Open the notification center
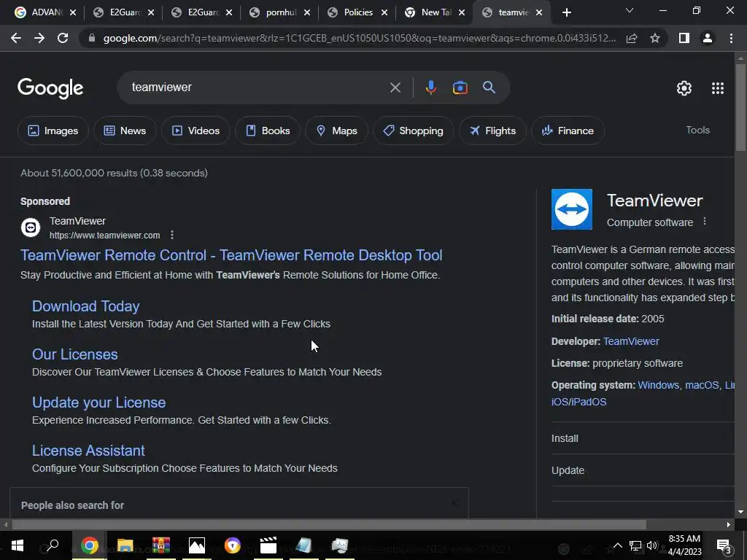Viewport: 747px width, 560px height. [724, 546]
